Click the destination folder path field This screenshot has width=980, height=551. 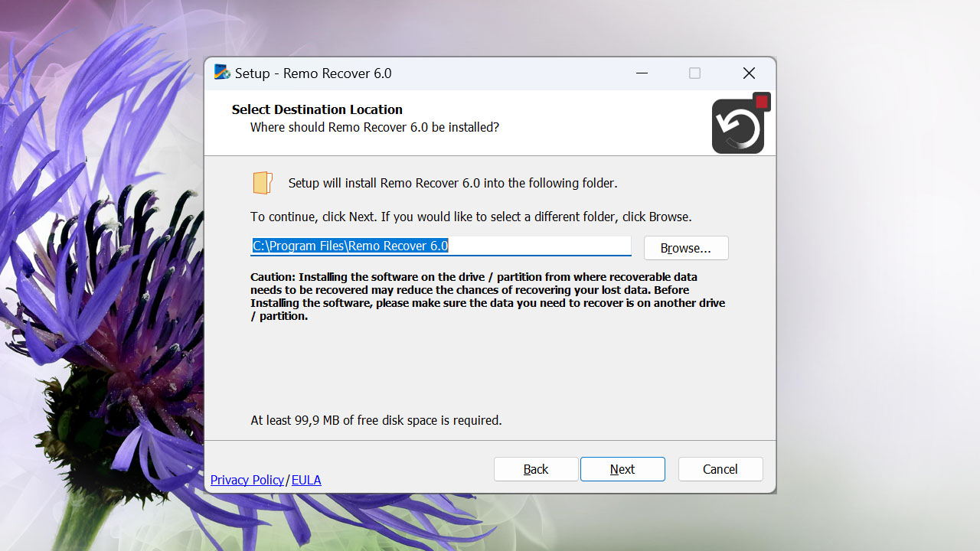coord(441,246)
